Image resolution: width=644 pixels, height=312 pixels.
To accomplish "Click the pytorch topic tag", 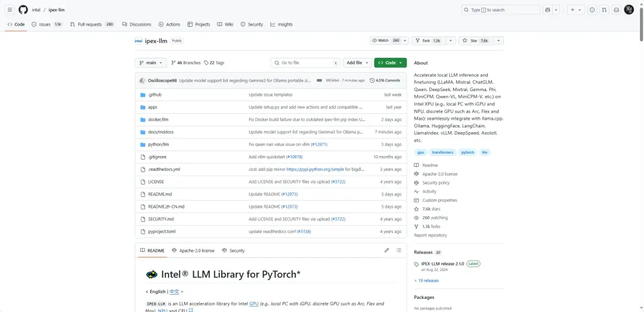I will (467, 152).
